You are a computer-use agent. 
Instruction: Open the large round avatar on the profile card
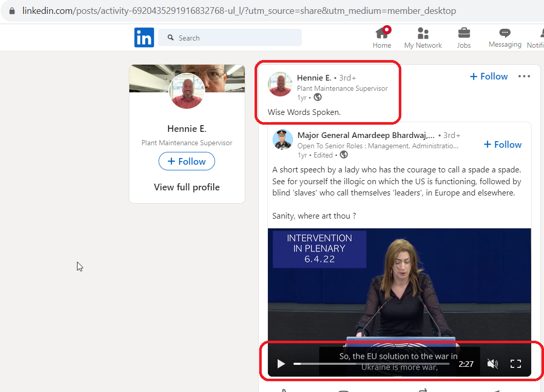coord(187,91)
